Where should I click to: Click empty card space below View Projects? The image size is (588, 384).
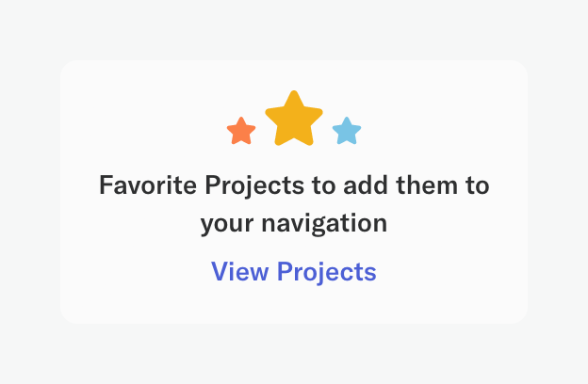click(294, 306)
